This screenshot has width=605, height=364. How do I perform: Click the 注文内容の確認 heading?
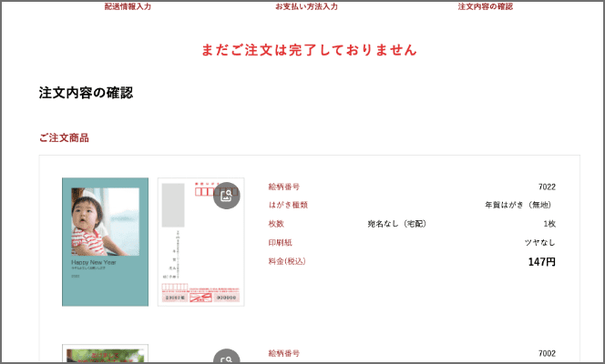pos(86,93)
